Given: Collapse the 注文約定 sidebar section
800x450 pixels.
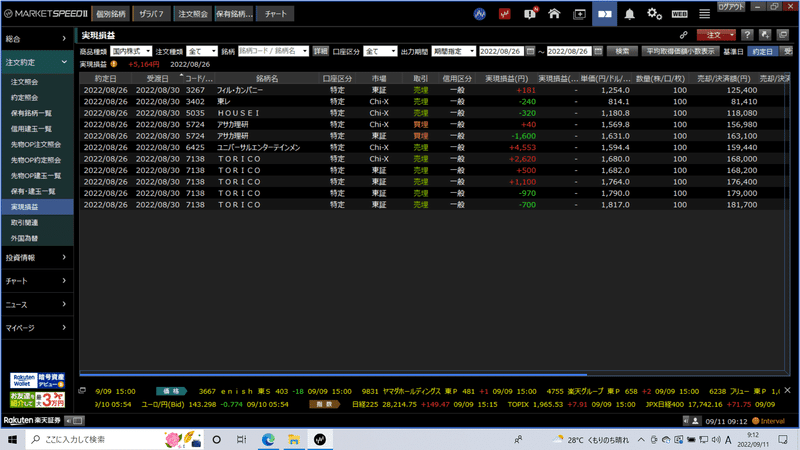Looking at the screenshot, I should pyautogui.click(x=36, y=62).
